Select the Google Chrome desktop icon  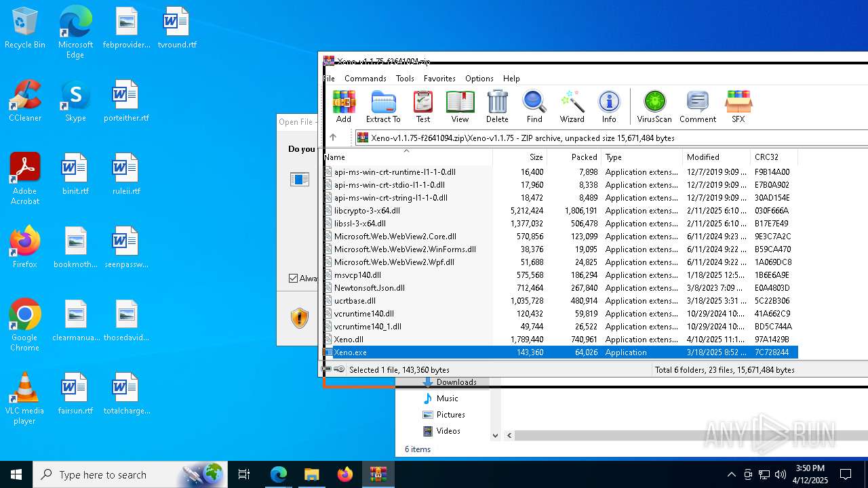point(25,325)
